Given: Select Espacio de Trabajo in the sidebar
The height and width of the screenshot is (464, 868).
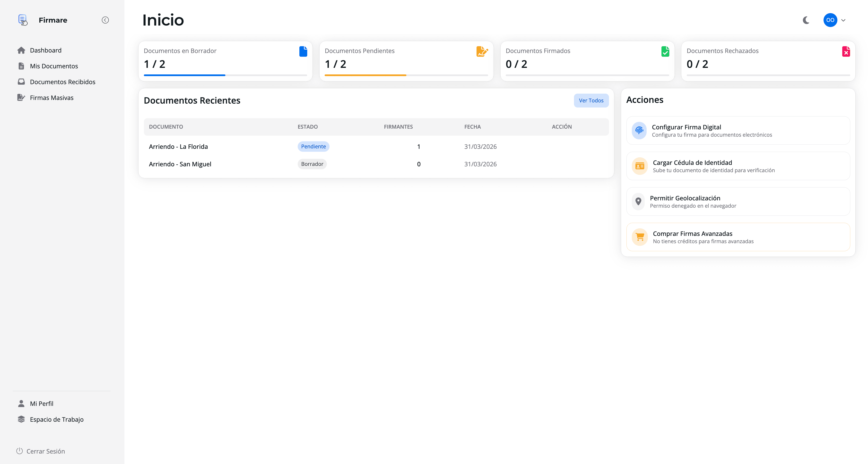Looking at the screenshot, I should [x=57, y=419].
